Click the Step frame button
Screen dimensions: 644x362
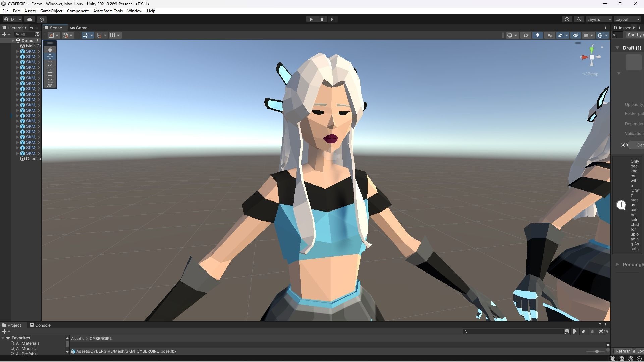tap(333, 19)
